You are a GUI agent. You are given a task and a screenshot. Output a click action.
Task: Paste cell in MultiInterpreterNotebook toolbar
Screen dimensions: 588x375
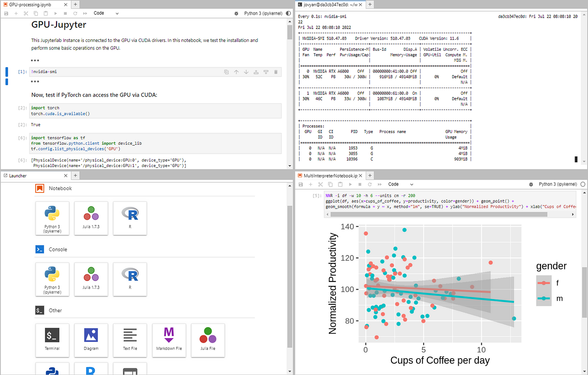point(340,184)
